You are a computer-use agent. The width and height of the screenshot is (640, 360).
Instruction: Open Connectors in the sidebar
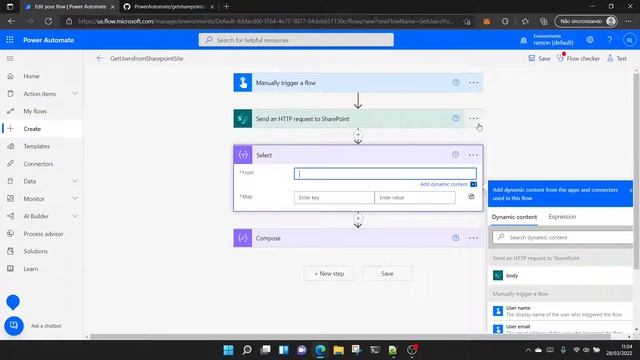pos(38,164)
